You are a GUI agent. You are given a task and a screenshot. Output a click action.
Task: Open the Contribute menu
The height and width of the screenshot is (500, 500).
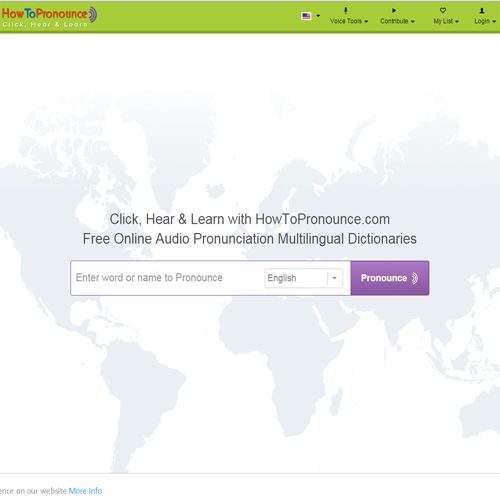pos(397,21)
